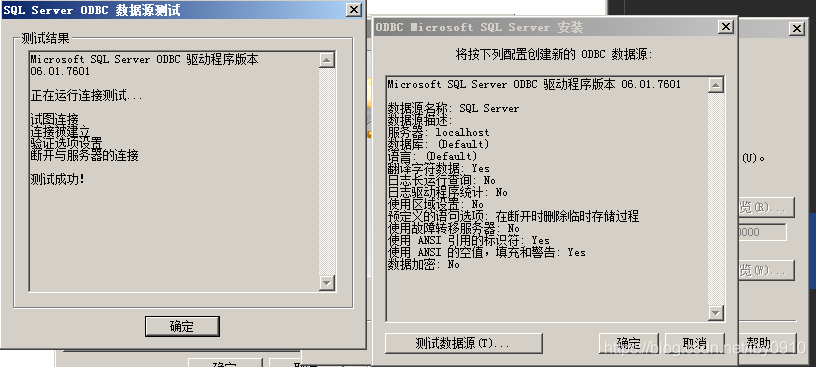
Task: Click configuration summary scrollbar track
Action: 716,199
